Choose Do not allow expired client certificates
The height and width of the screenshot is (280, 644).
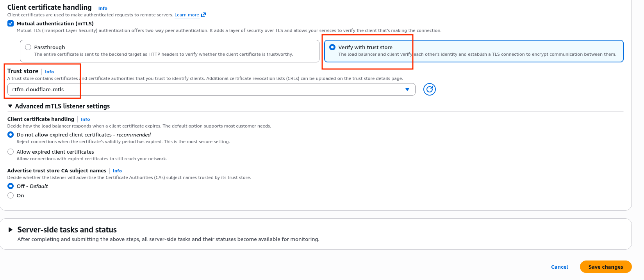11,135
